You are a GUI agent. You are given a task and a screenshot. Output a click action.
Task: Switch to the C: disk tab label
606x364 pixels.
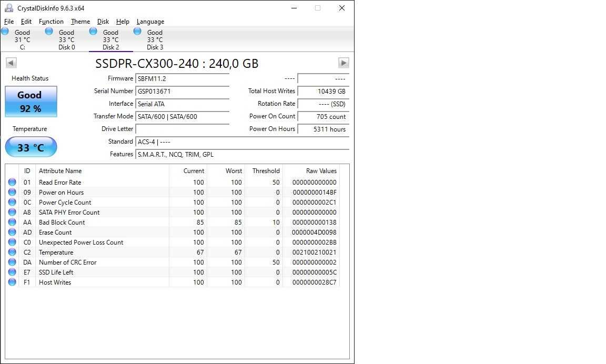pyautogui.click(x=23, y=47)
